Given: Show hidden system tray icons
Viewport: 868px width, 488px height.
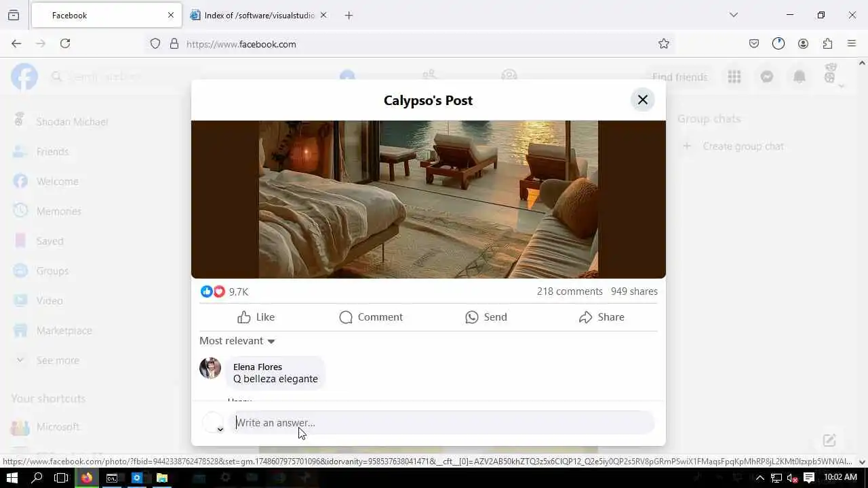Looking at the screenshot, I should coord(760,478).
